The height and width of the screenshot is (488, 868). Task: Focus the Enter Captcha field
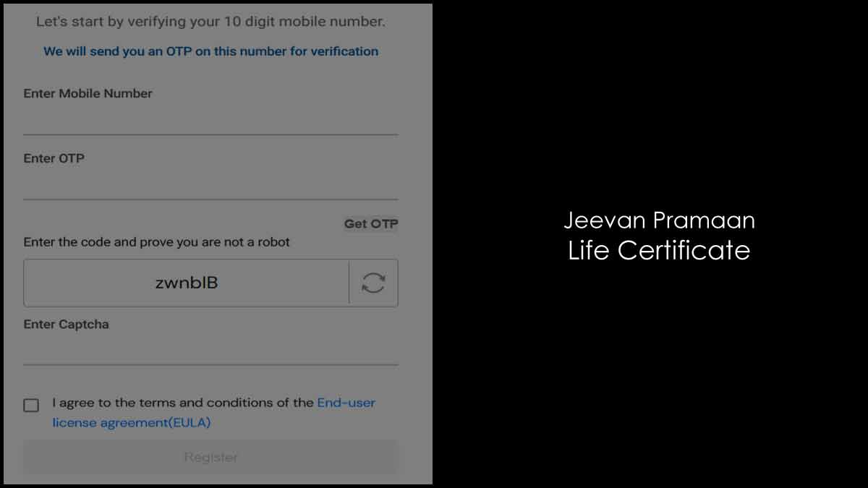(x=210, y=350)
